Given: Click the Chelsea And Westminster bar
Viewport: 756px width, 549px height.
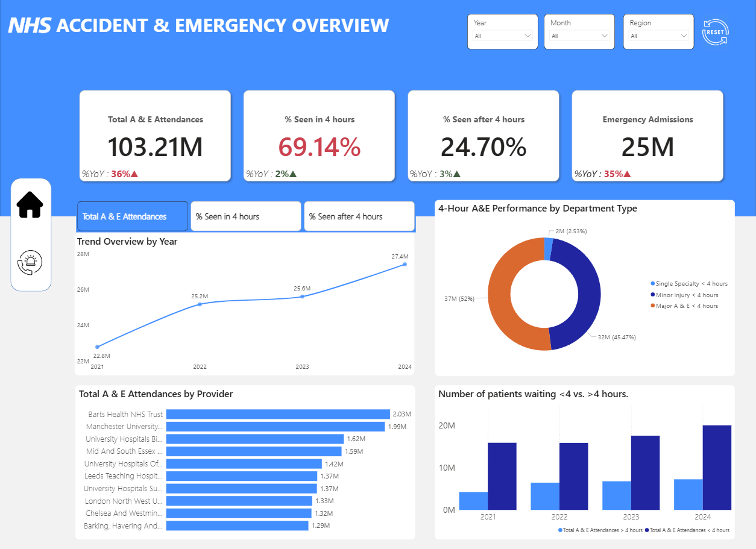Looking at the screenshot, I should point(239,513).
